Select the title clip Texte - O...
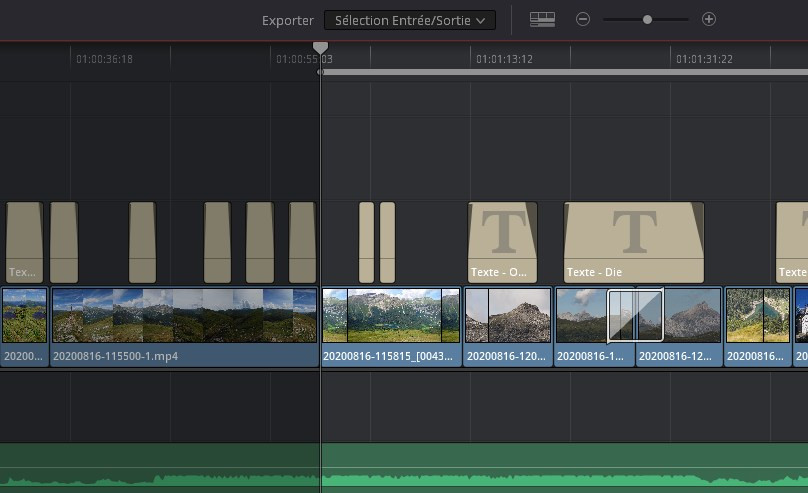This screenshot has height=493, width=808. click(502, 242)
